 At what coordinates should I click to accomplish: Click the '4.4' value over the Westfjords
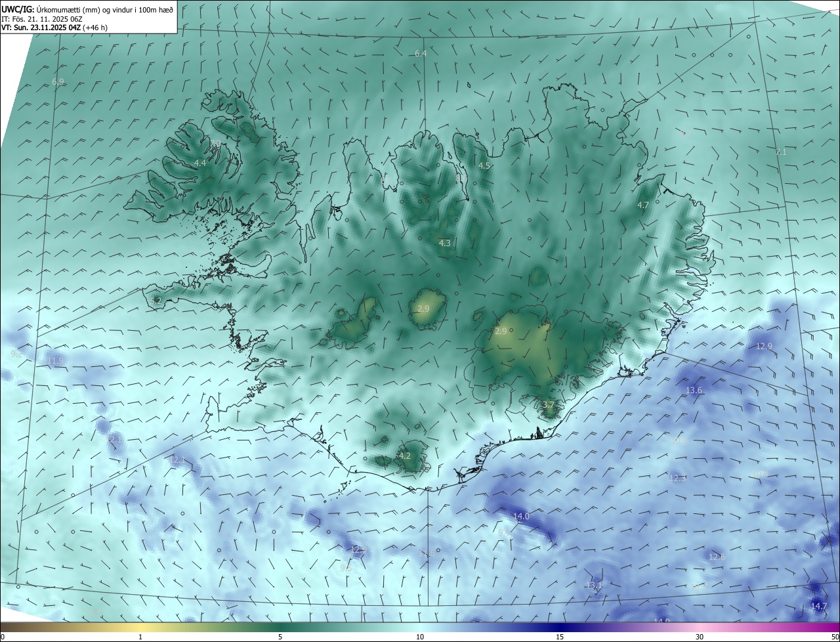(x=200, y=163)
